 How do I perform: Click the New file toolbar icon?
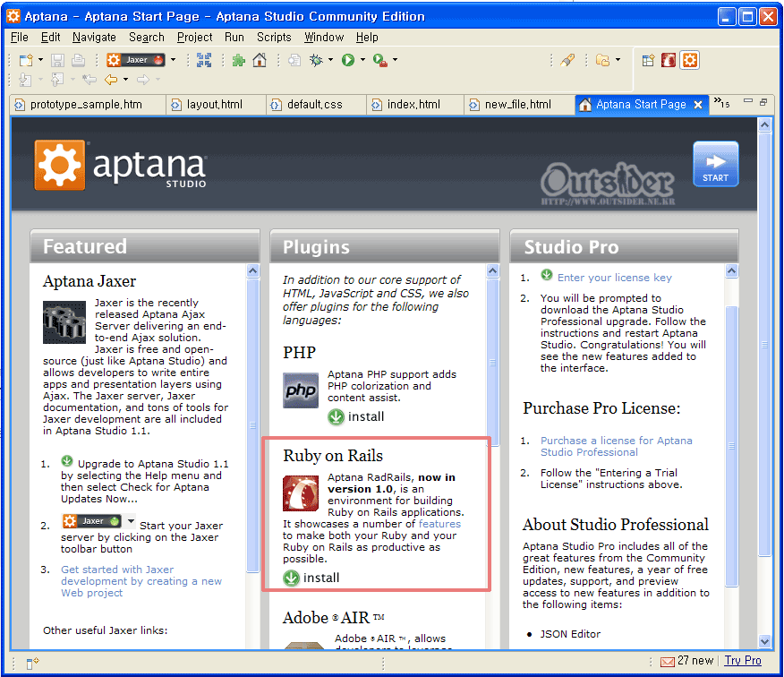pyautogui.click(x=25, y=61)
